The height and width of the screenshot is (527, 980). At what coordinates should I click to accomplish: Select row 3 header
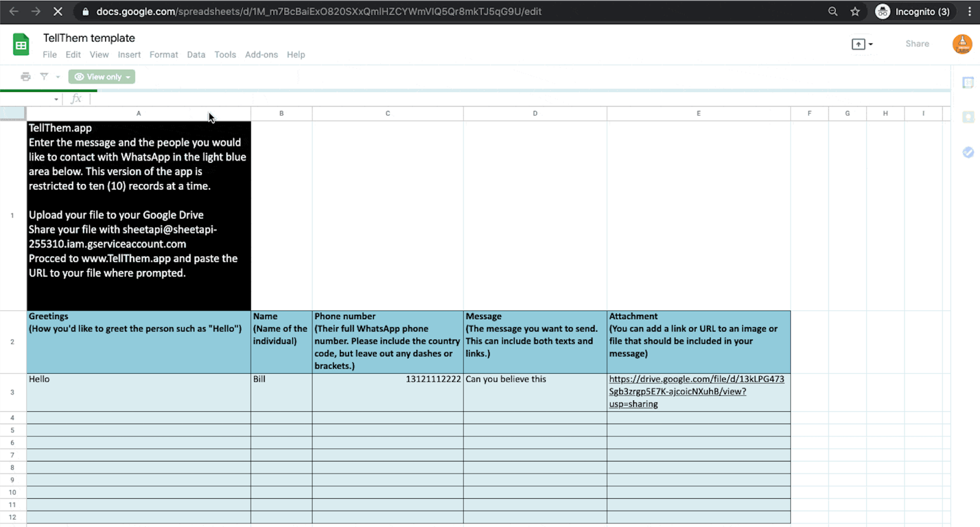(x=13, y=392)
